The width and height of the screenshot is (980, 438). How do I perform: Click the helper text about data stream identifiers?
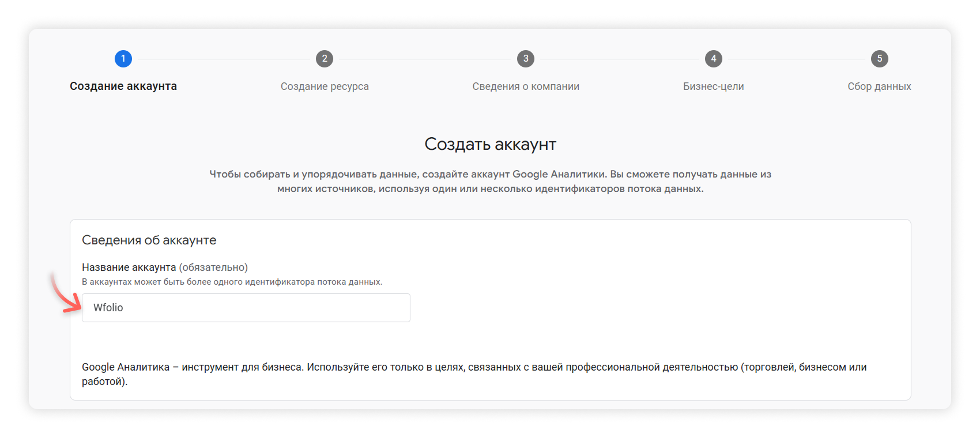point(232,282)
